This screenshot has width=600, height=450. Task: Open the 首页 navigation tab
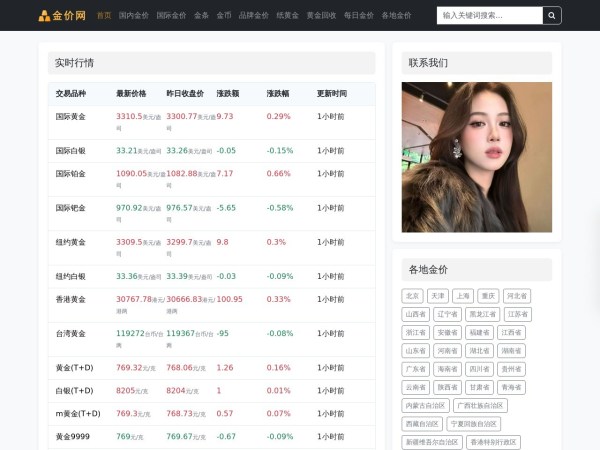(104, 16)
